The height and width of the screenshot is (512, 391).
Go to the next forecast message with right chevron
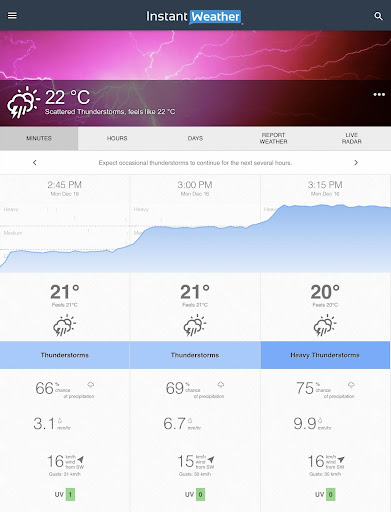(x=356, y=163)
